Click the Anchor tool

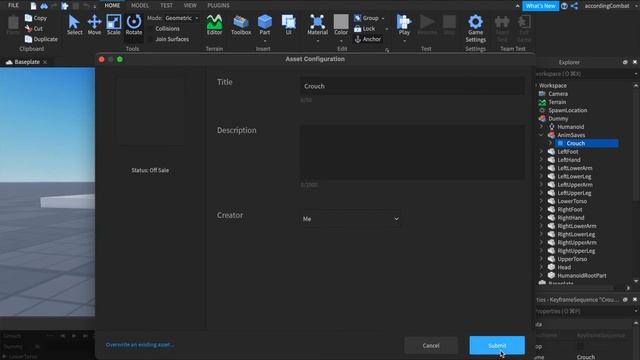tap(367, 39)
